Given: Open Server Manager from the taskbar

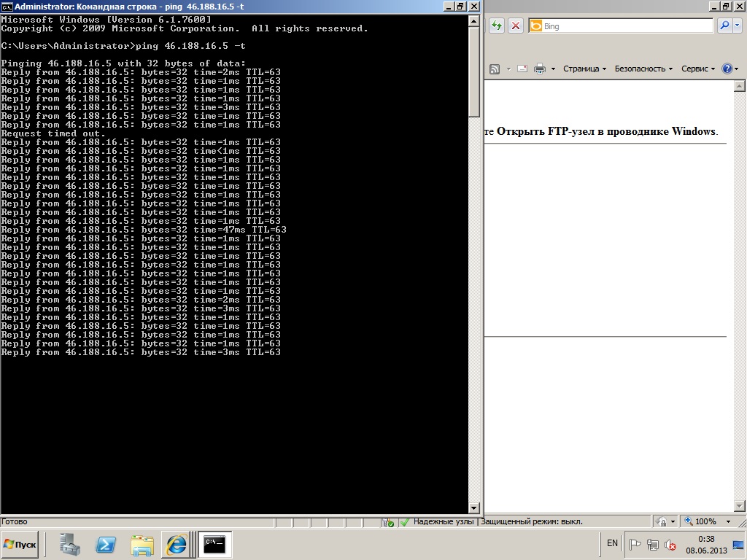Looking at the screenshot, I should (x=70, y=543).
